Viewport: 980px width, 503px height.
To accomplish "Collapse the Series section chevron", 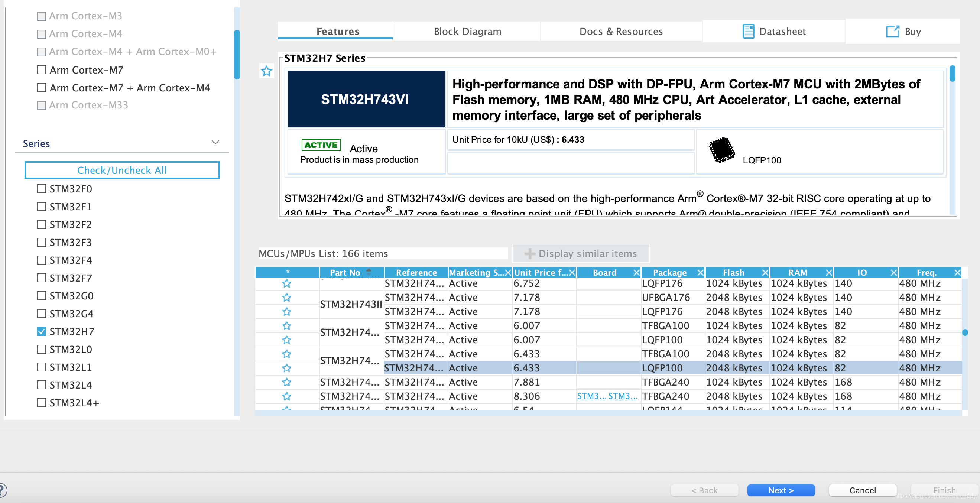I will [x=215, y=143].
